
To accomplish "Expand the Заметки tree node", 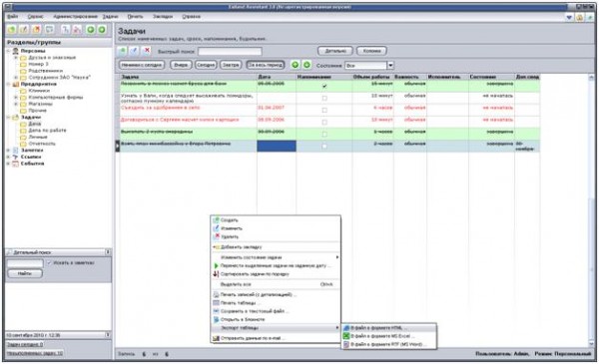I will (8, 151).
